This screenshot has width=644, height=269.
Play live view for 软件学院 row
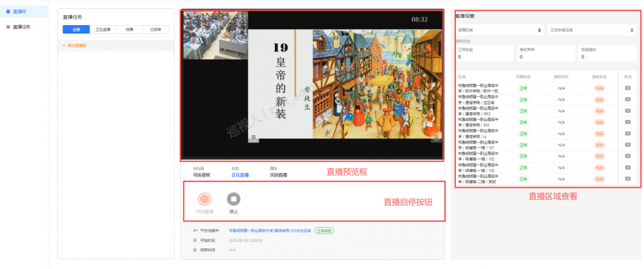coord(627,88)
